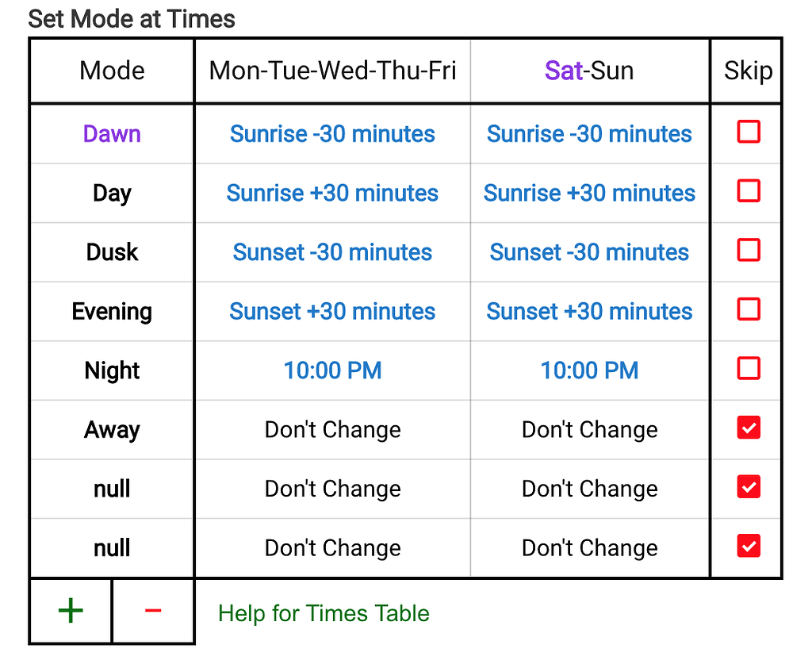Uncheck the Skip box for Away
Viewport: 812px width, 664px height.
click(749, 428)
